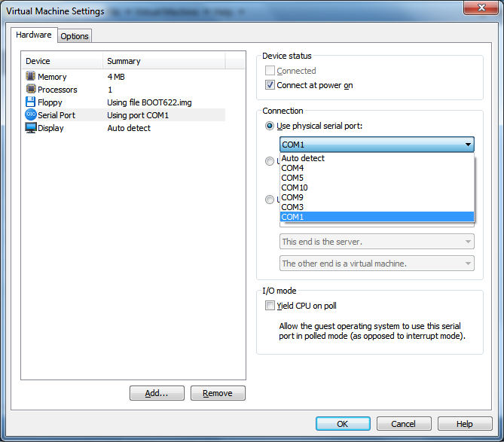This screenshot has width=504, height=442.
Task: Collapse the COM1 serial port dropdown arrow
Action: pos(468,145)
